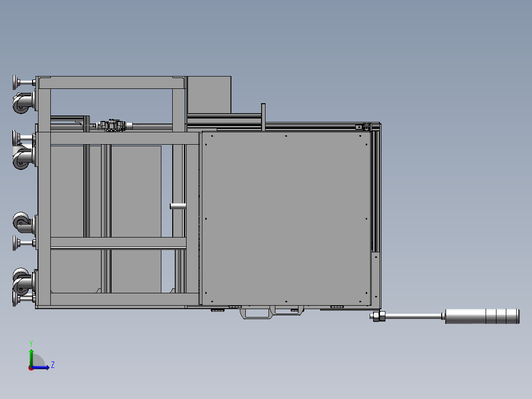Select the large square cover panel
This screenshot has width=532, height=399.
[286, 218]
